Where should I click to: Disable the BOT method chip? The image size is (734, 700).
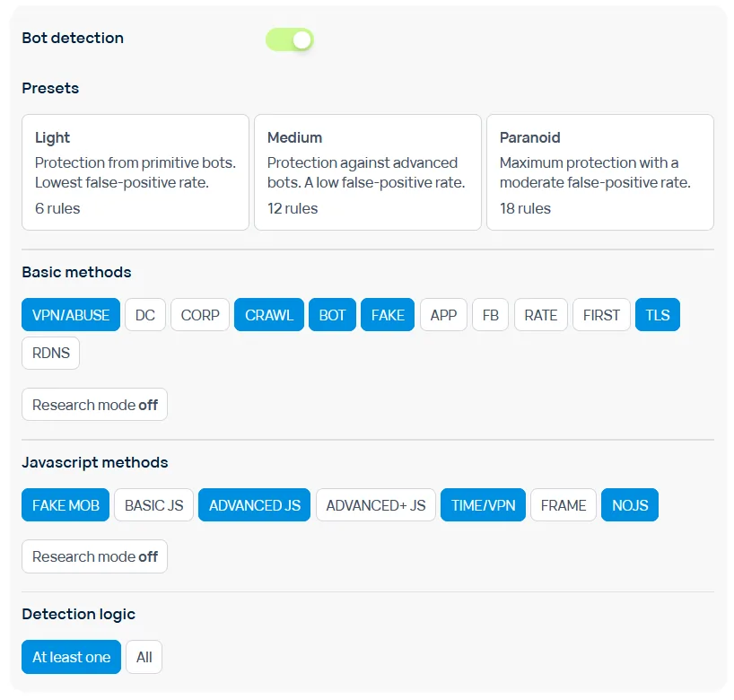[x=332, y=315]
